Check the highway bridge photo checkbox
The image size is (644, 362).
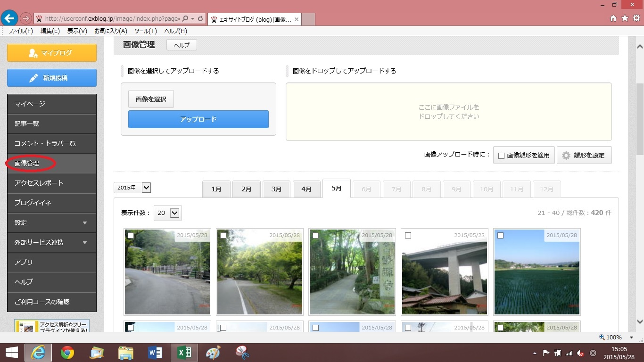408,236
